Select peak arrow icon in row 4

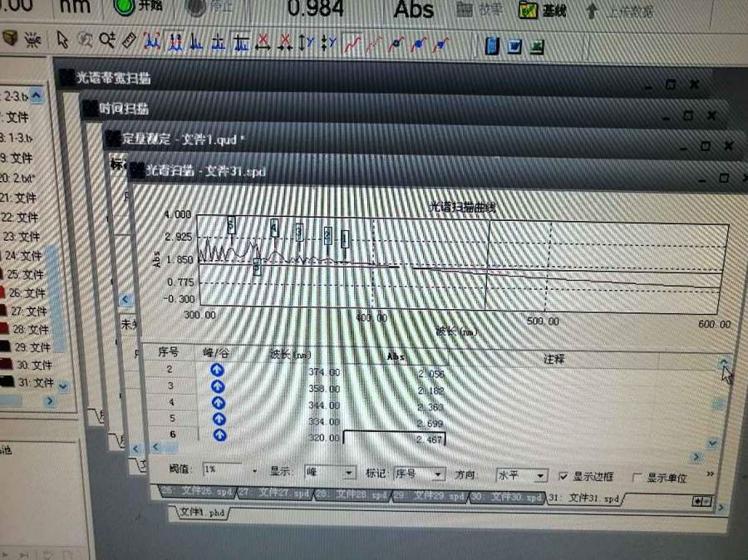pos(219,403)
